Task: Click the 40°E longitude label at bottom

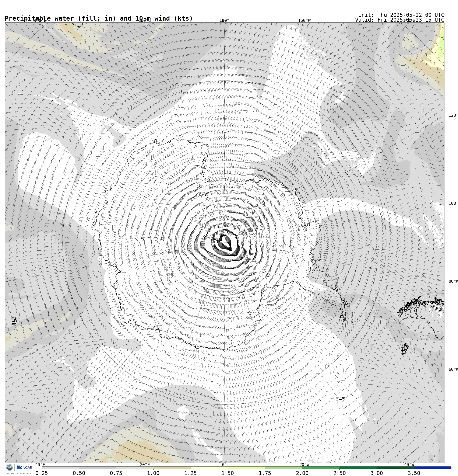Action: 40,465
